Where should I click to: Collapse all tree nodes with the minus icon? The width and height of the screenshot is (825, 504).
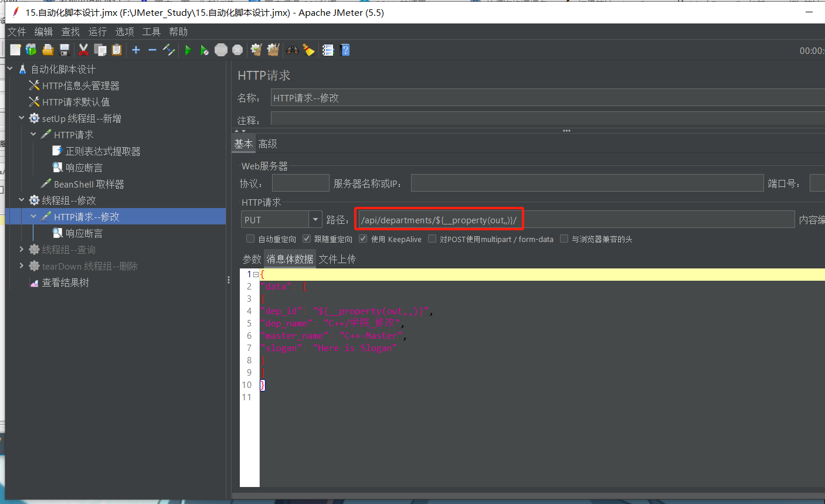pyautogui.click(x=152, y=50)
